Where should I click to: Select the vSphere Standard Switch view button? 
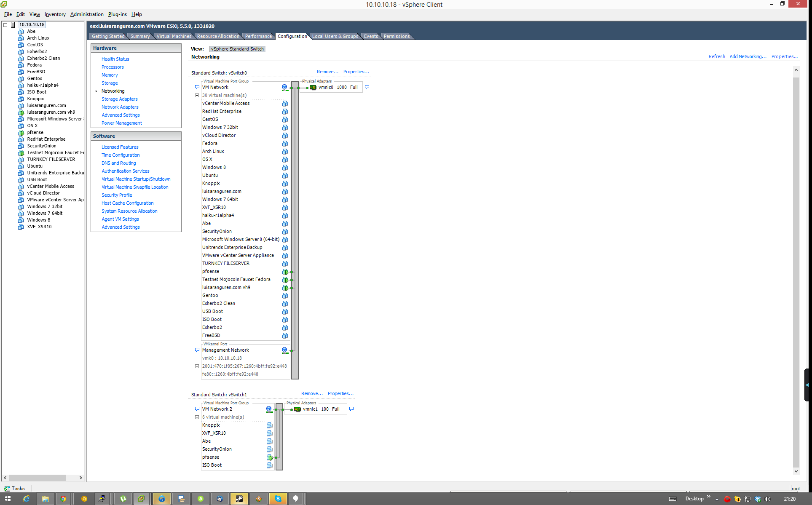tap(237, 49)
